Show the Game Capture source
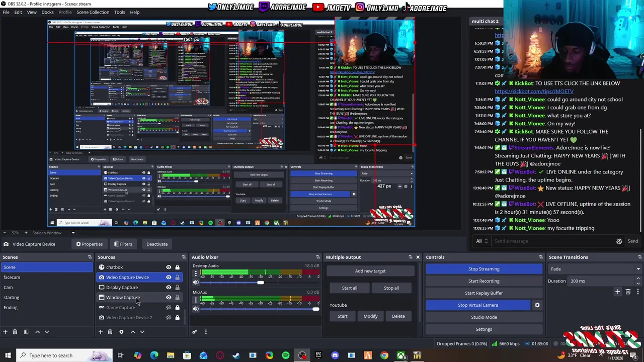This screenshot has height=362, width=644. 169,308
